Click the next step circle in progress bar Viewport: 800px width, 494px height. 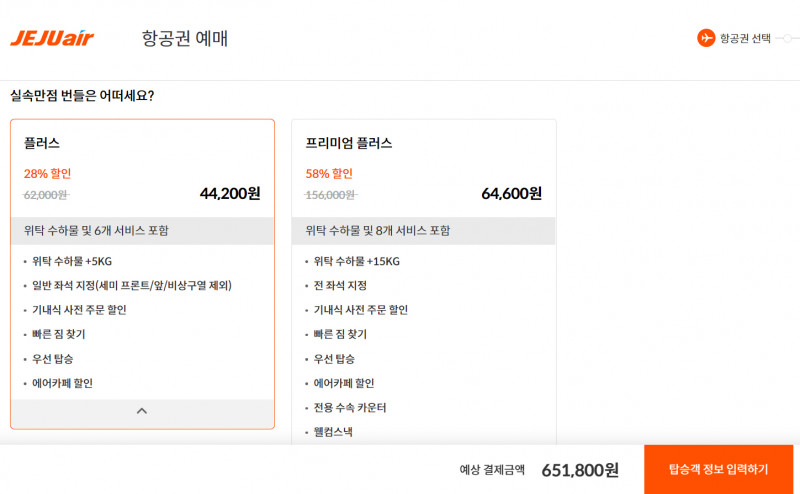point(788,38)
